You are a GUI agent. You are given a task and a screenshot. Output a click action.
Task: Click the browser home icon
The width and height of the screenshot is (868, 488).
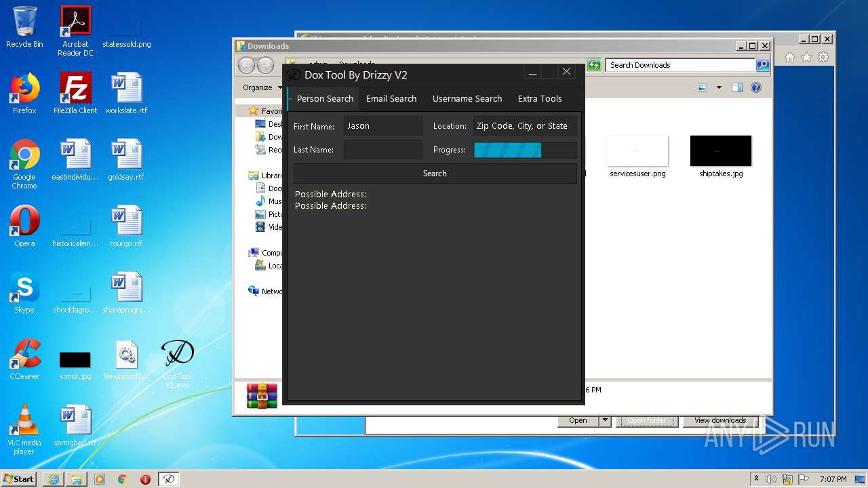point(790,58)
